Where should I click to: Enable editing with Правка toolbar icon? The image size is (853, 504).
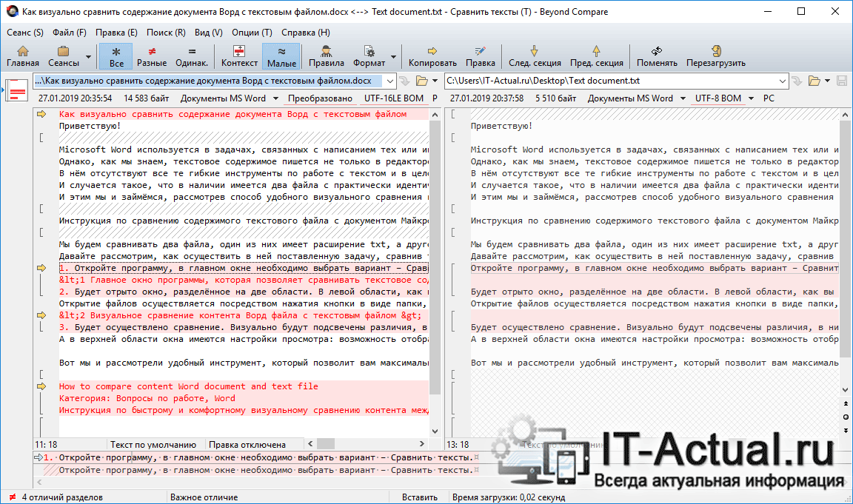click(481, 56)
